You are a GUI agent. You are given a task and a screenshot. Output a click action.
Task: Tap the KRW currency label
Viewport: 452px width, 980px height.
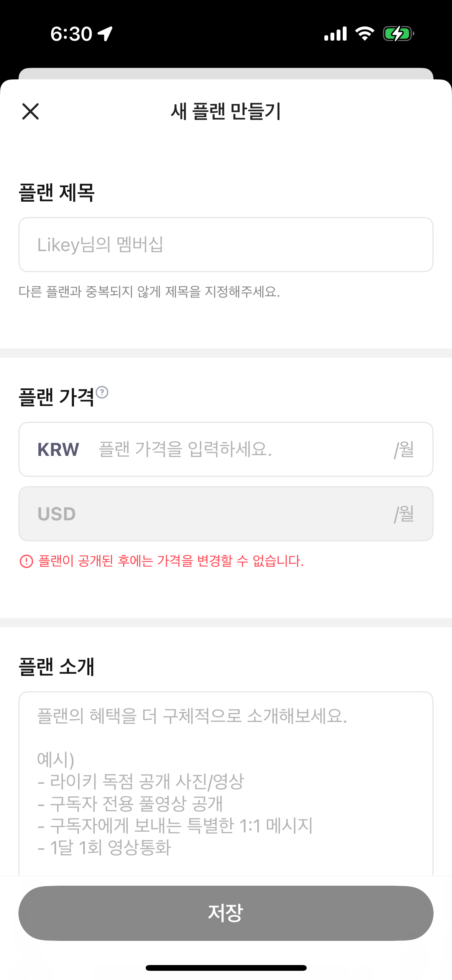(58, 449)
